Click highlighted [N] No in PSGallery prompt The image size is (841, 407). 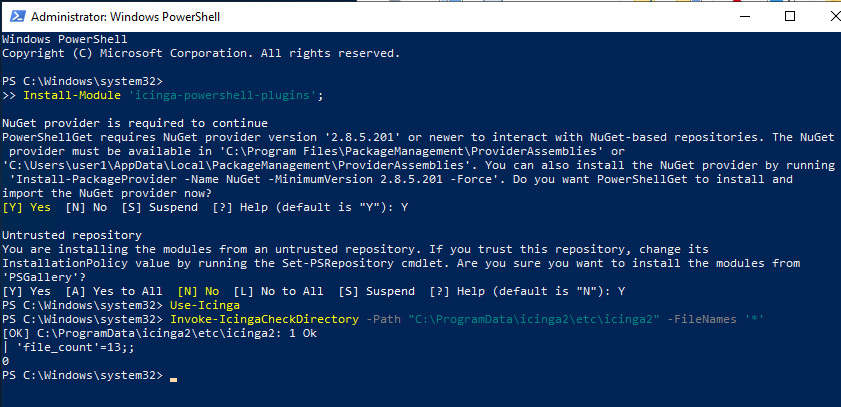[x=198, y=291]
